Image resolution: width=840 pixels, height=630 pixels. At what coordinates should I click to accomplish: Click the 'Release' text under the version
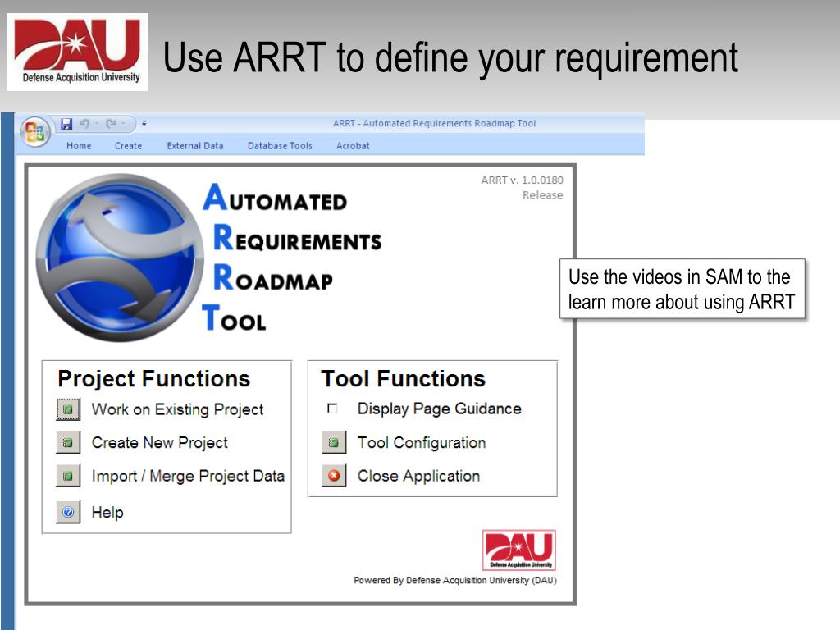(543, 195)
